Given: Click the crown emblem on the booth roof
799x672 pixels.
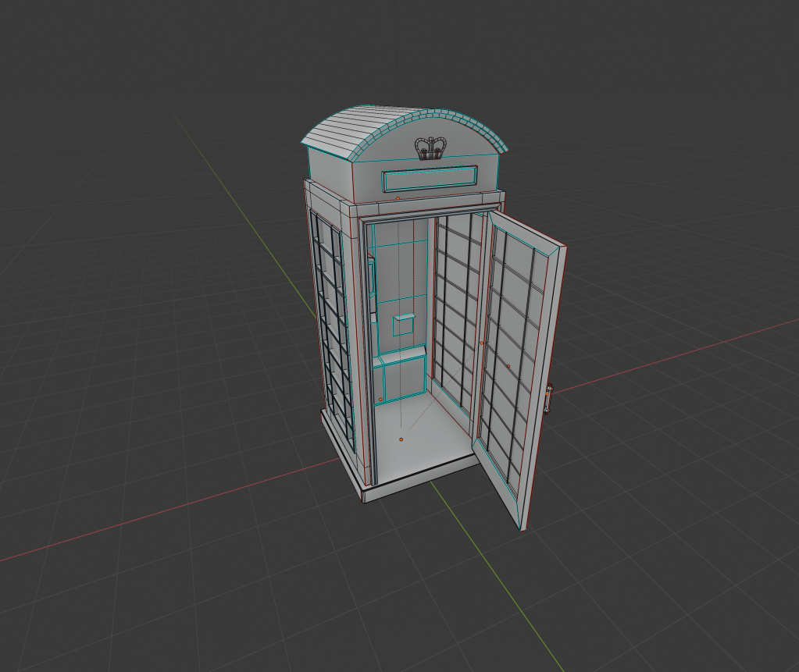Looking at the screenshot, I should pos(430,148).
